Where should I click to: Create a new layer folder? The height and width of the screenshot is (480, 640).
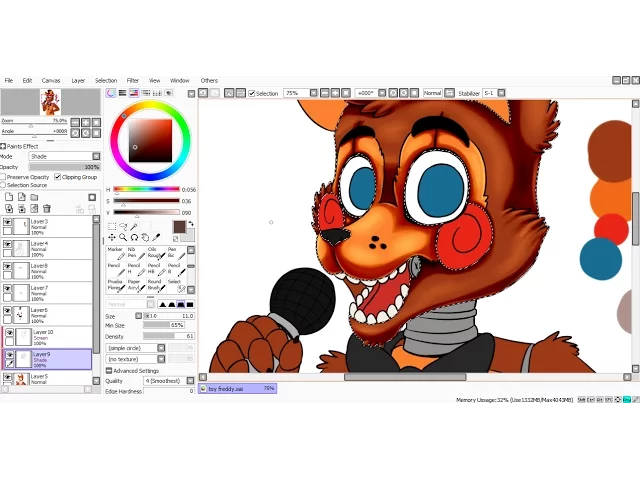click(x=34, y=197)
